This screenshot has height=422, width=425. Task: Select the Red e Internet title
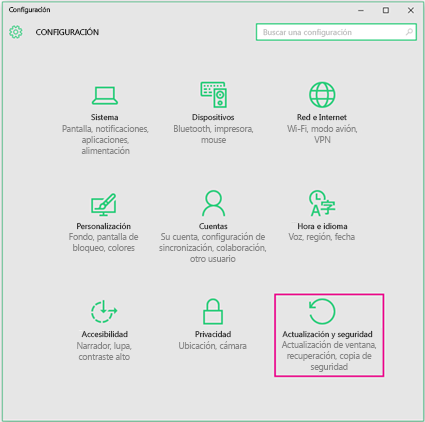[322, 117]
